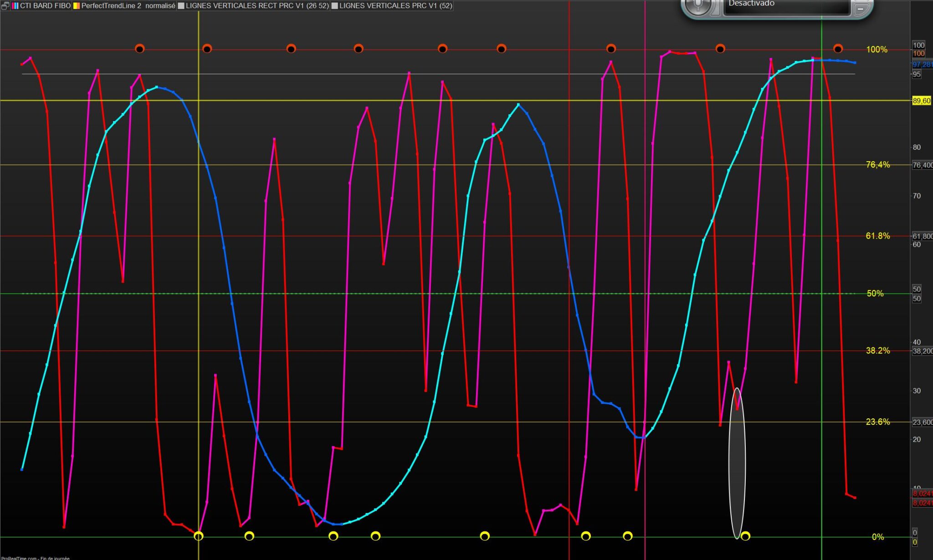
Task: Click the blue 97,28 value label on axis
Action: pyautogui.click(x=922, y=65)
